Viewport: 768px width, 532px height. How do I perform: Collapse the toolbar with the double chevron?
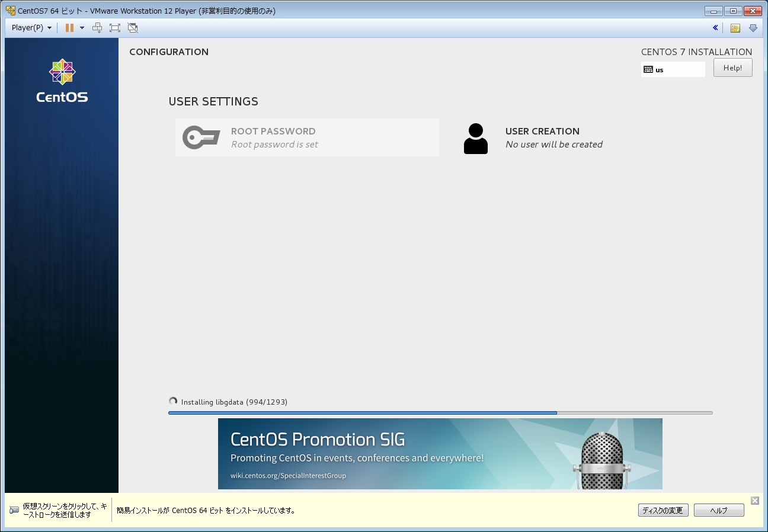coord(715,28)
